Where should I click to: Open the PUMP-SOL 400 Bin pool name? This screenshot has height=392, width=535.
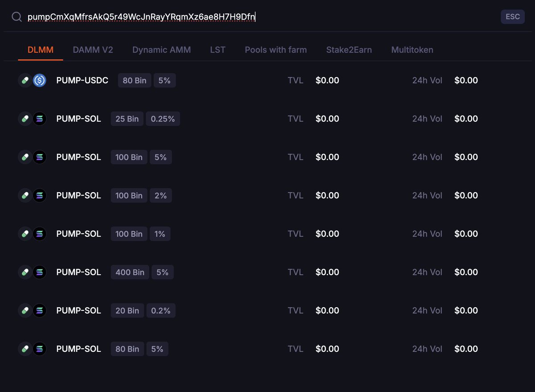pos(78,272)
